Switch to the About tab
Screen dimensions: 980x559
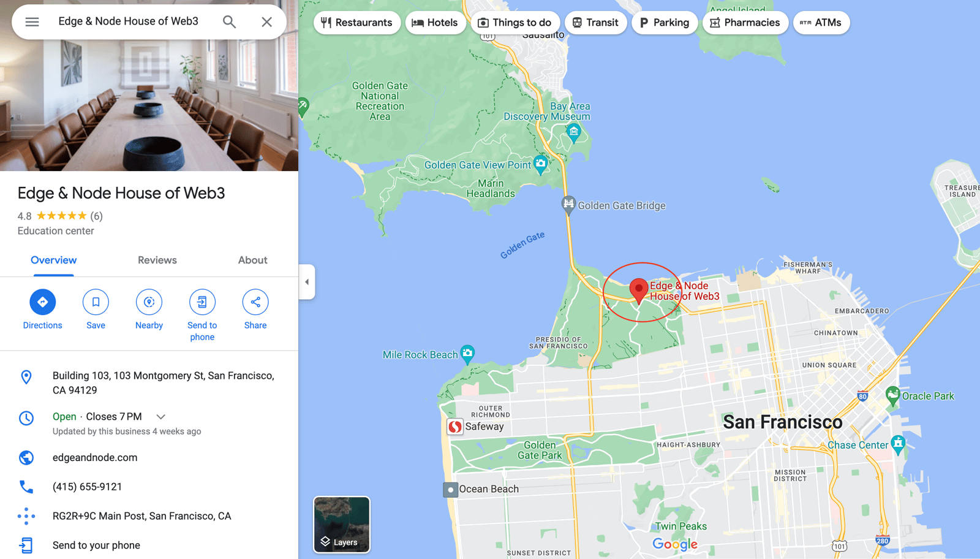coord(253,260)
